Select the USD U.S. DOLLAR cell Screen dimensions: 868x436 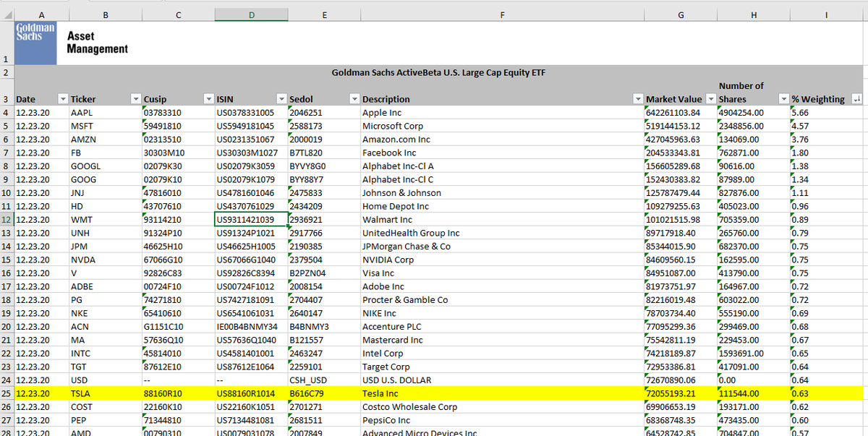point(502,380)
